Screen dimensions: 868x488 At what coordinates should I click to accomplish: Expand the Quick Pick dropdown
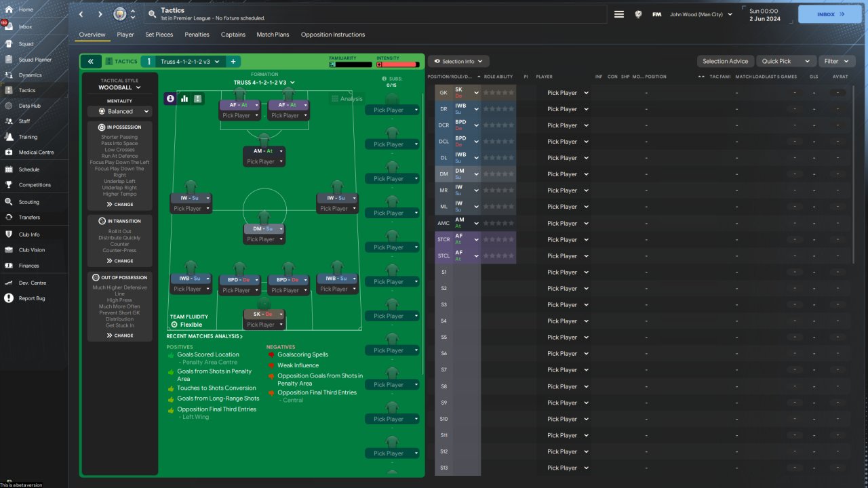[x=785, y=62]
